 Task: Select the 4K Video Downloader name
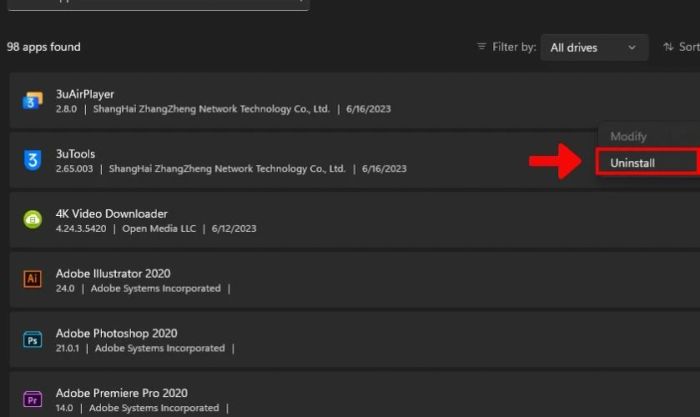tap(112, 213)
